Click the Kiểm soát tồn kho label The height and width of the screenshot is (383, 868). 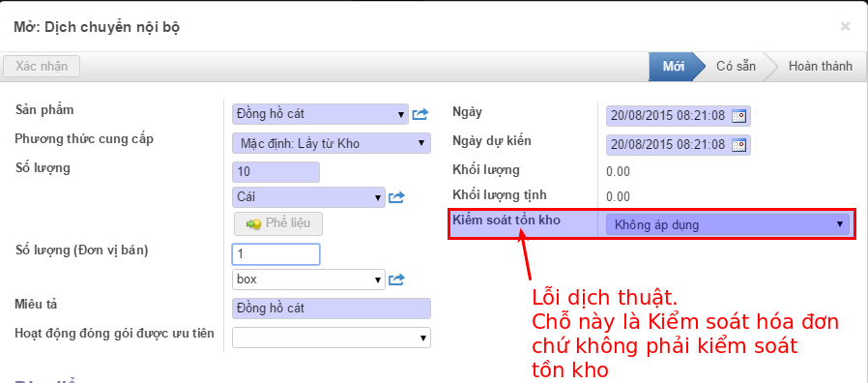506,220
